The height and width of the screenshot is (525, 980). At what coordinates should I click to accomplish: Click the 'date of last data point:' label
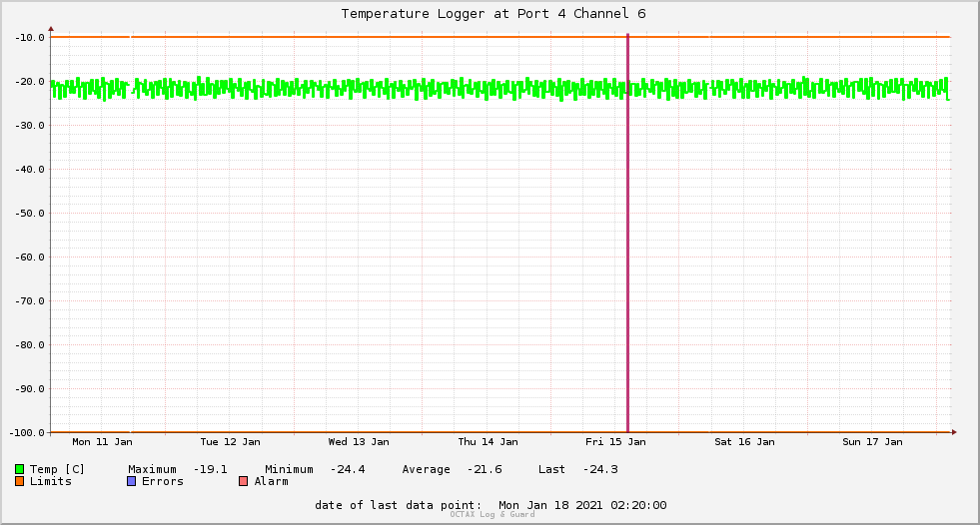point(399,505)
